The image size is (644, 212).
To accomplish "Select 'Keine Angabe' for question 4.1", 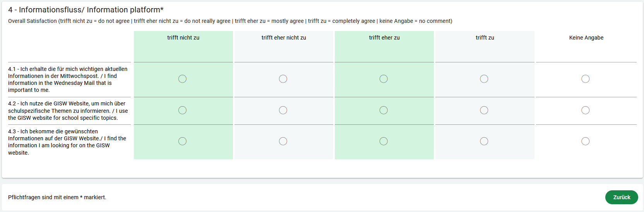I will (586, 79).
